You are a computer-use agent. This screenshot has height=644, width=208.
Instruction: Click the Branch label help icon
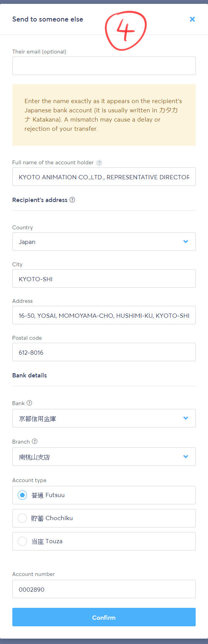[35, 441]
